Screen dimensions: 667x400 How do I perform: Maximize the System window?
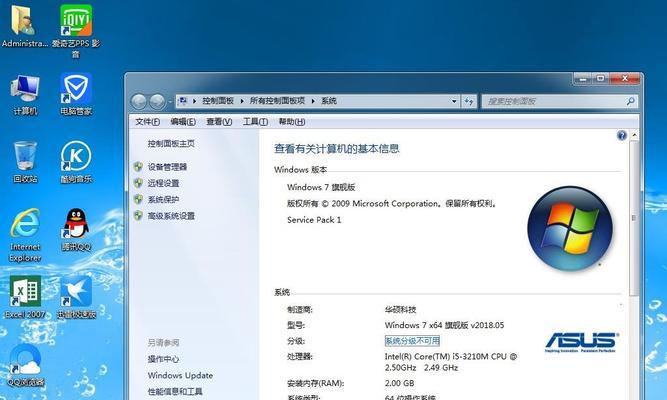coord(600,79)
